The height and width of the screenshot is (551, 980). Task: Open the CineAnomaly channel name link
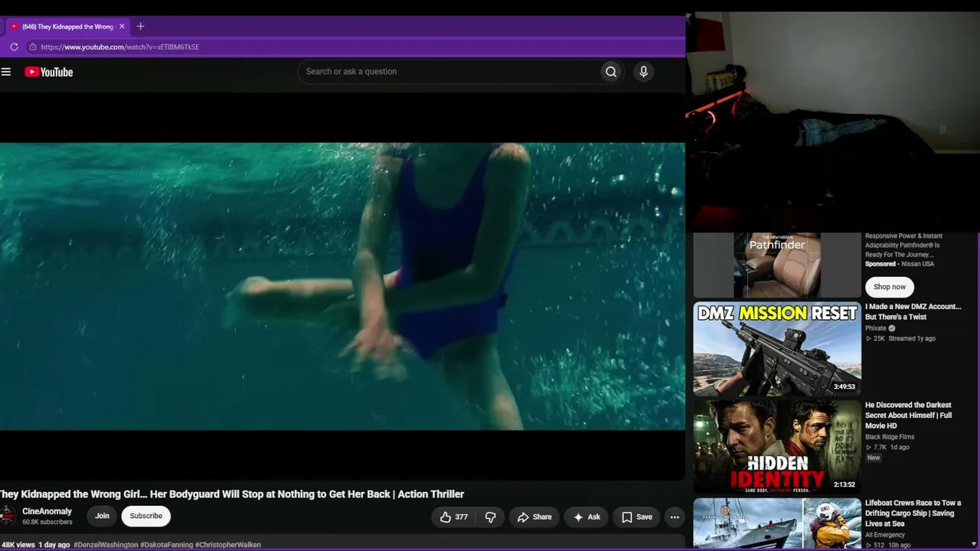pyautogui.click(x=47, y=511)
